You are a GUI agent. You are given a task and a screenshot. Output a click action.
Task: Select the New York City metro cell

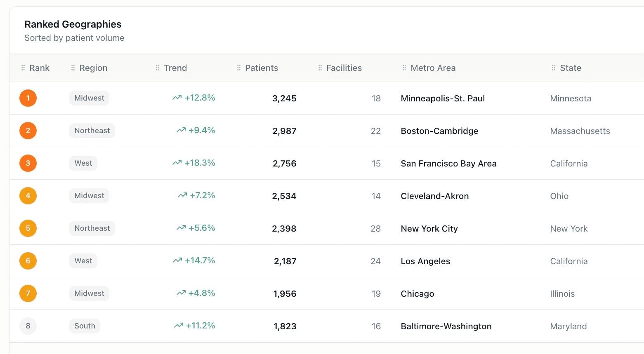429,228
